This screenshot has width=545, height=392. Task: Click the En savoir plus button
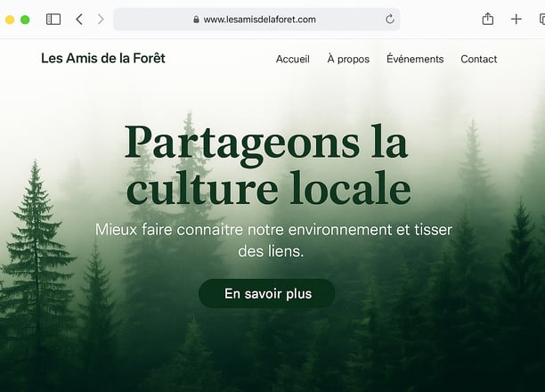pyautogui.click(x=266, y=294)
